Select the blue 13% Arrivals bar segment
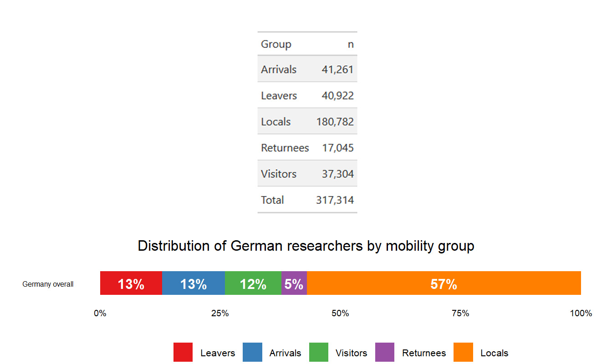Screen dimensions: 612x364 point(194,283)
